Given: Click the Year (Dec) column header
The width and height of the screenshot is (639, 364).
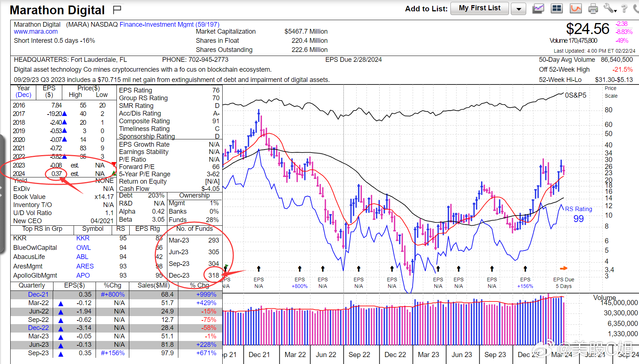Looking at the screenshot, I should (23, 91).
